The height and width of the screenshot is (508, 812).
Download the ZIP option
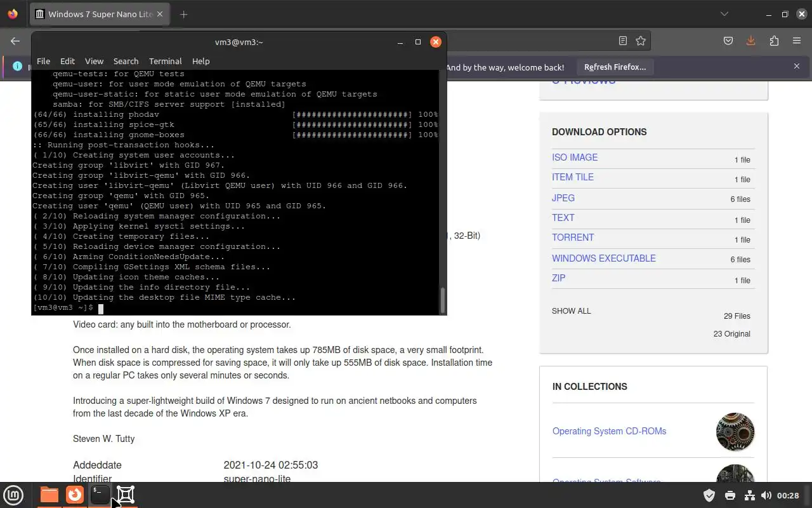pyautogui.click(x=559, y=278)
